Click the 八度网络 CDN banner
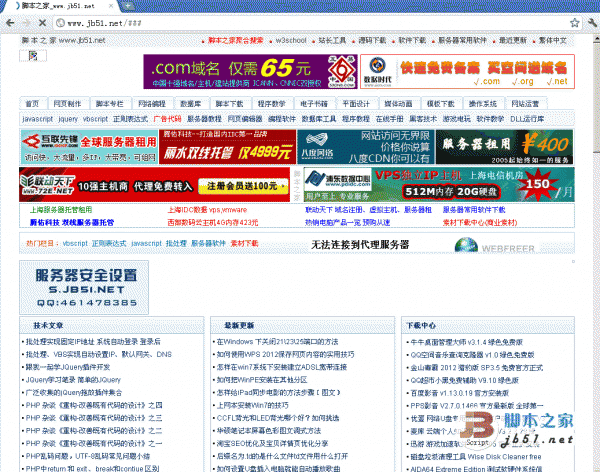This screenshot has height=472, width=600. click(366, 147)
